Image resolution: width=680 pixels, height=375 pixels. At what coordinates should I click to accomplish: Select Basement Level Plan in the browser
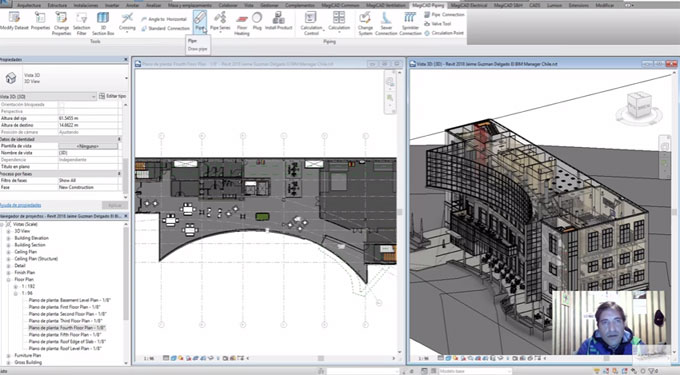pos(70,300)
